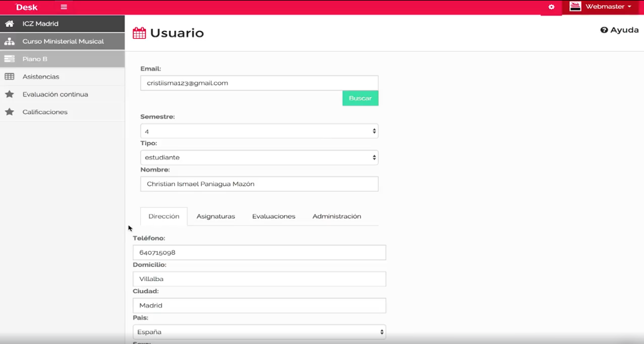Screen dimensions: 644x344
Task: Click the Webmaster avatar image
Action: (x=575, y=6)
